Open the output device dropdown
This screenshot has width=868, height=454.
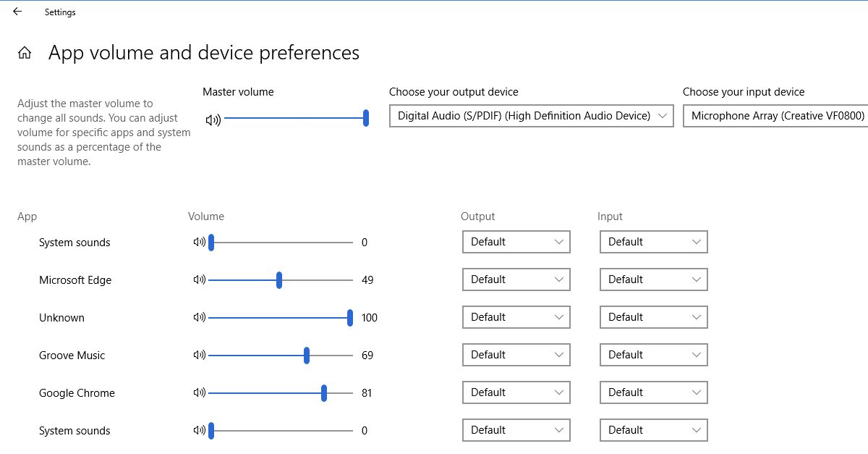(531, 115)
